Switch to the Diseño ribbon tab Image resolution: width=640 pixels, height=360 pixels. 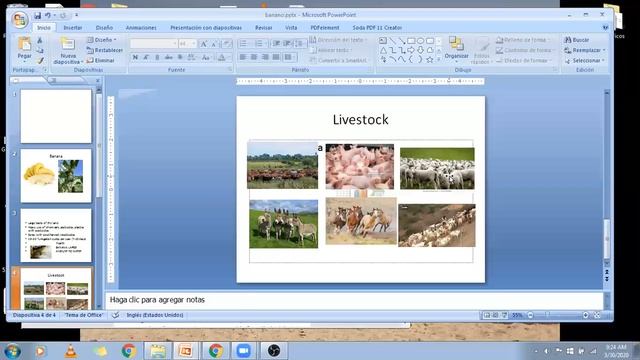click(104, 28)
